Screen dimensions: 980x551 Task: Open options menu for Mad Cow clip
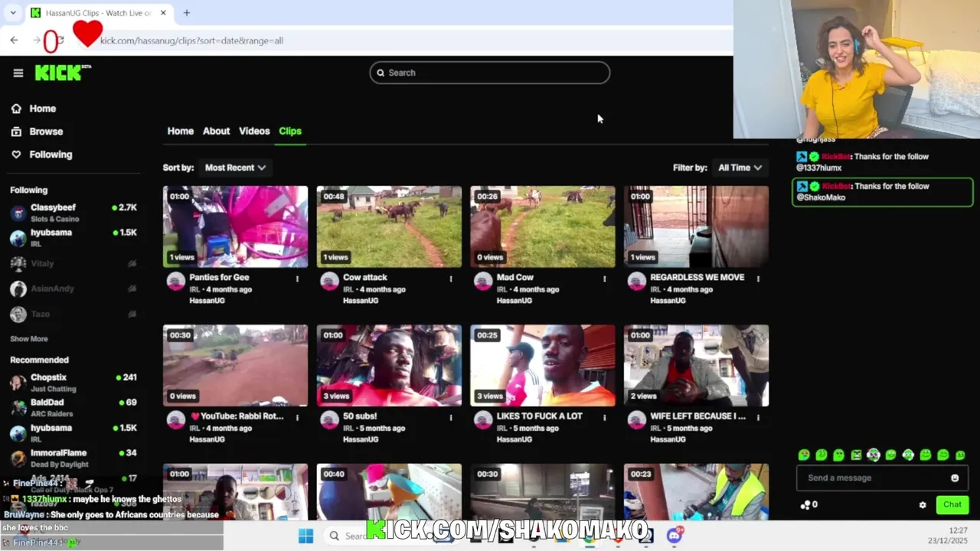click(605, 279)
